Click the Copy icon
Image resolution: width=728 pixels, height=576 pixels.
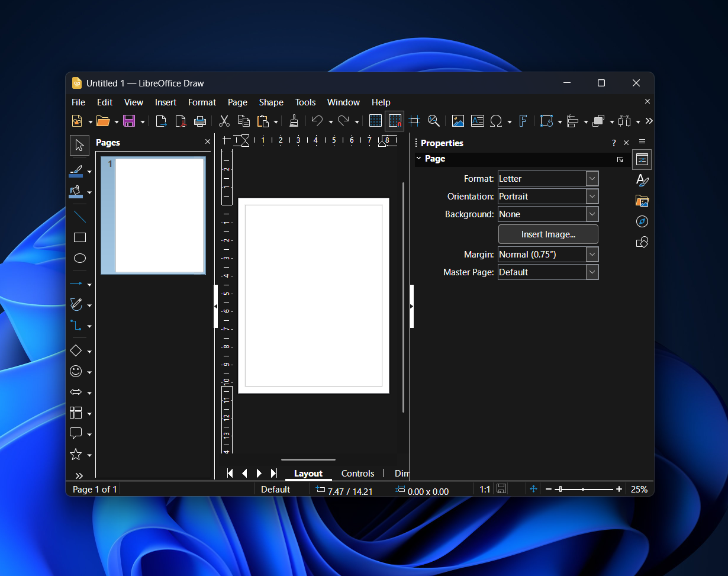click(244, 121)
